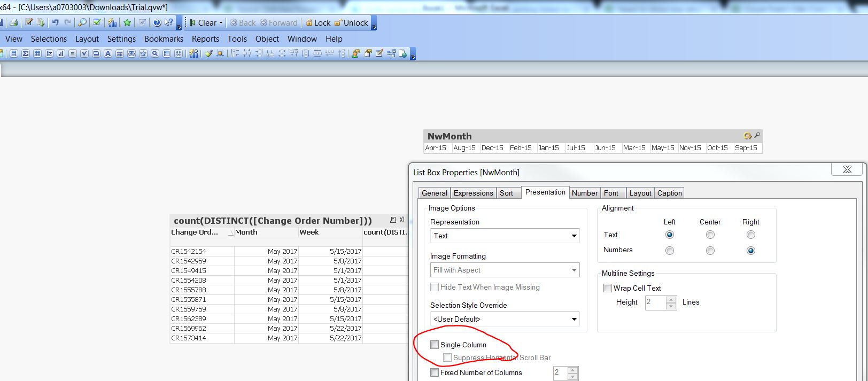Open the Representation dropdown
Image resolution: width=868 pixels, height=381 pixels.
505,236
